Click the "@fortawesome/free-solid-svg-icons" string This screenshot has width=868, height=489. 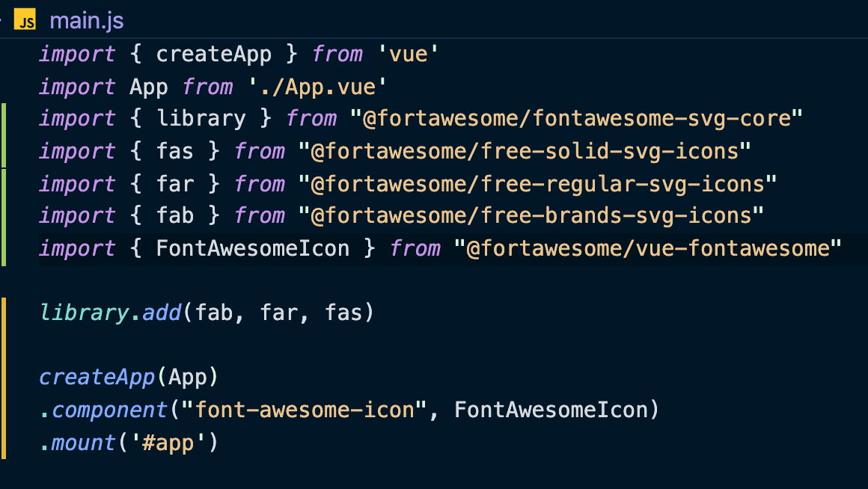pyautogui.click(x=525, y=151)
